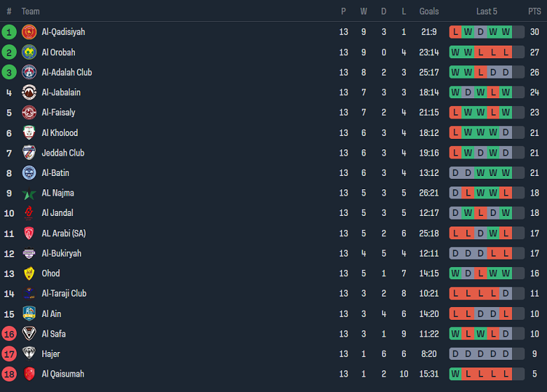Click the Ohod yellow crest icon
Screen dimensions: 547x392
tap(29, 273)
